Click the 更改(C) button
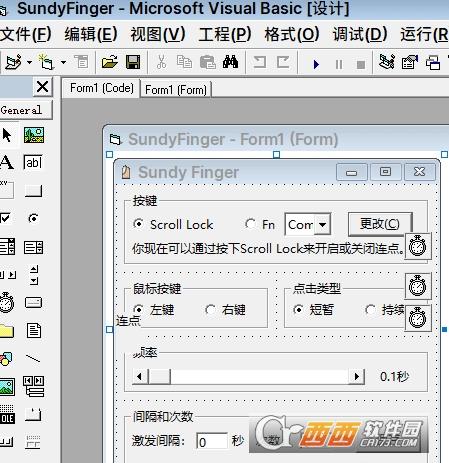 click(380, 224)
